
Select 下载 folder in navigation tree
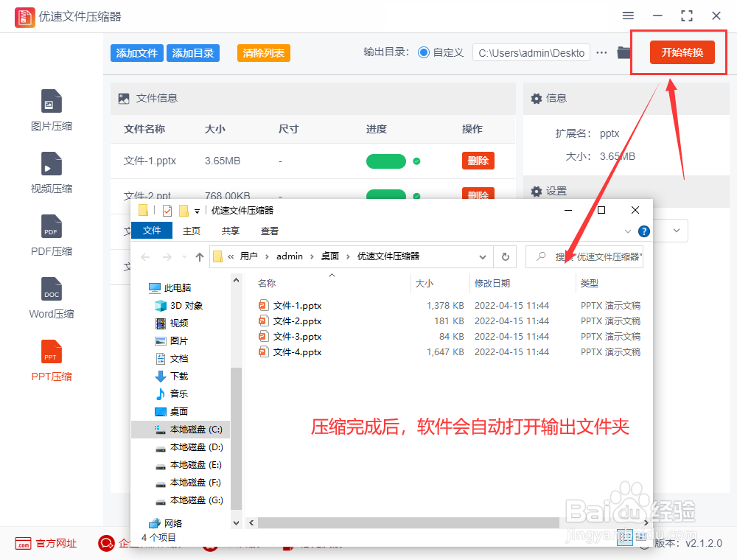pos(172,377)
